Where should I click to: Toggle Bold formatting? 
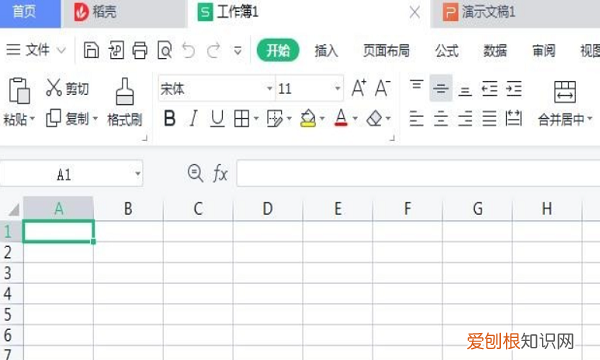pos(170,118)
